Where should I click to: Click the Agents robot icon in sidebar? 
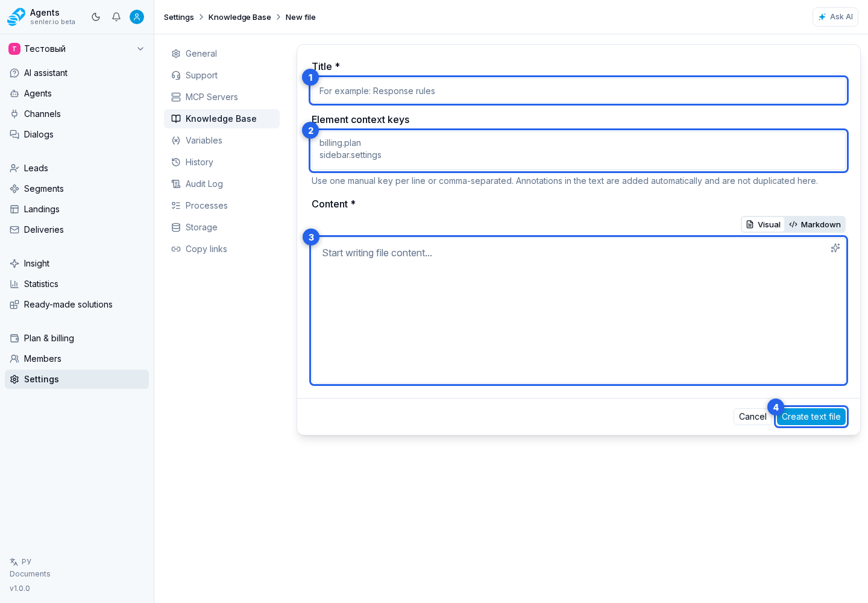[x=14, y=93]
